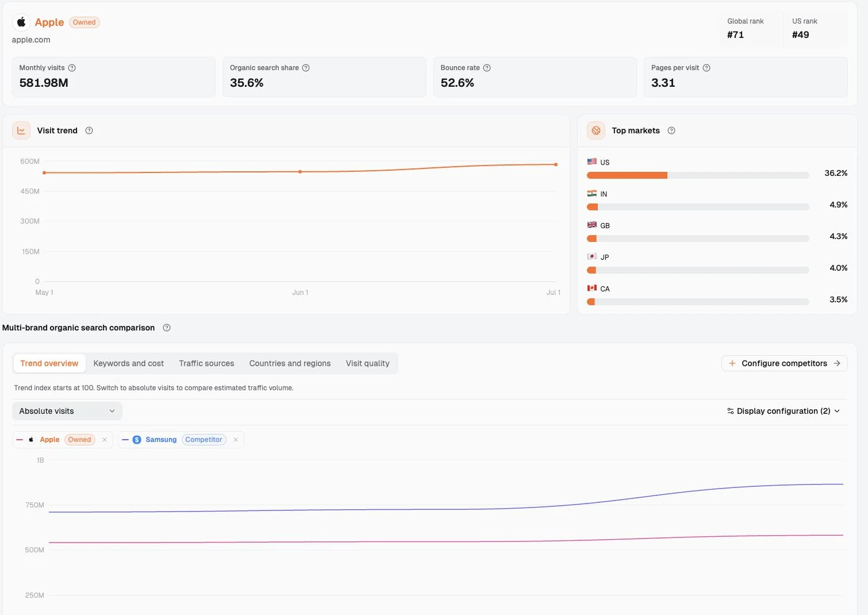Viewport: 868px width, 615px height.
Task: Click the 581.98M monthly visits value
Action: pos(44,83)
